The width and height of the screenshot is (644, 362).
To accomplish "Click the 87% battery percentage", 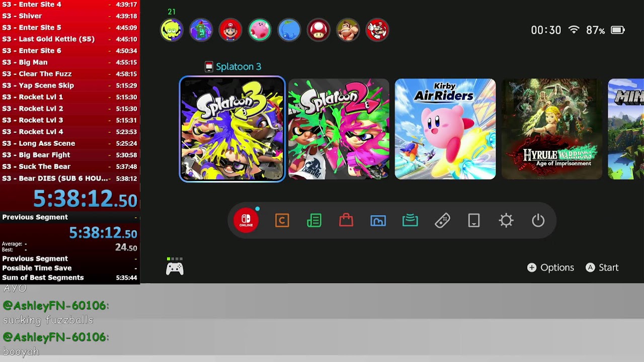I will tap(595, 30).
